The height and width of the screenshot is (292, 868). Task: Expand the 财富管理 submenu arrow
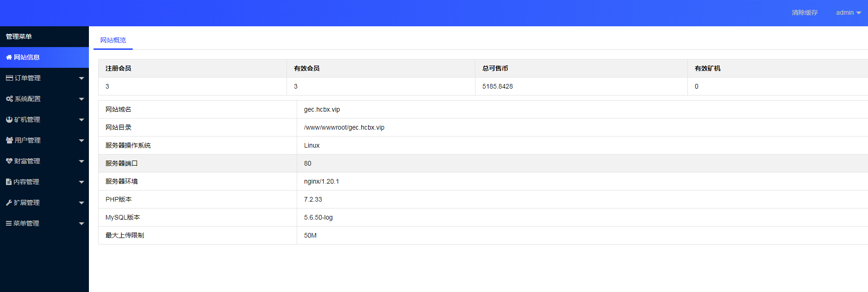coord(82,161)
